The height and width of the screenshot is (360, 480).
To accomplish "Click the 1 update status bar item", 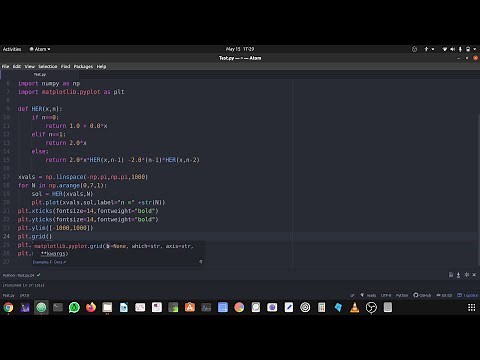I will [467, 295].
